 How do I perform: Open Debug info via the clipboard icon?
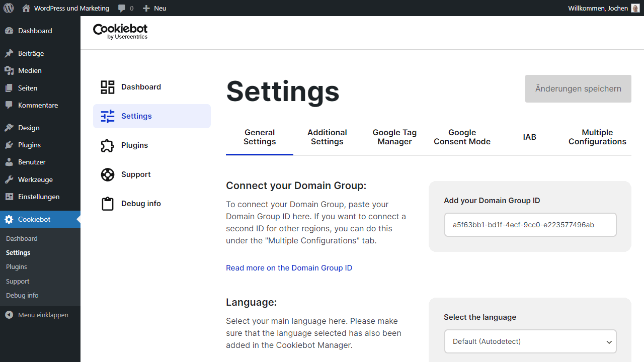107,203
